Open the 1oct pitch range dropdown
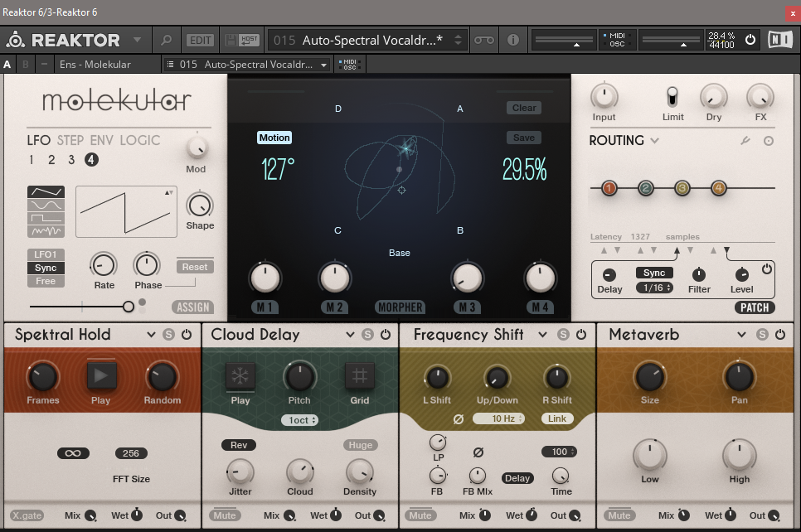 pyautogui.click(x=300, y=420)
